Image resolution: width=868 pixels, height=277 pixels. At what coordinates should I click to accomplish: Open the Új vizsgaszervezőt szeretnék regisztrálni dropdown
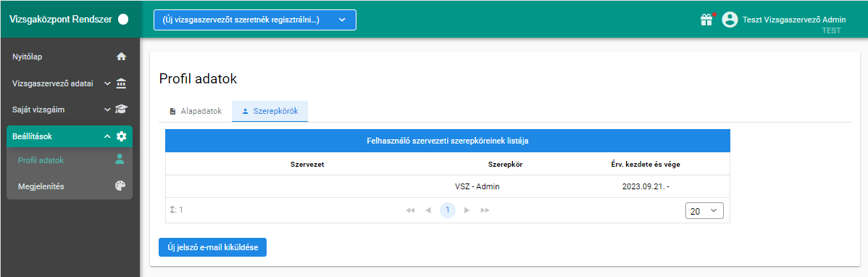pyautogui.click(x=255, y=20)
